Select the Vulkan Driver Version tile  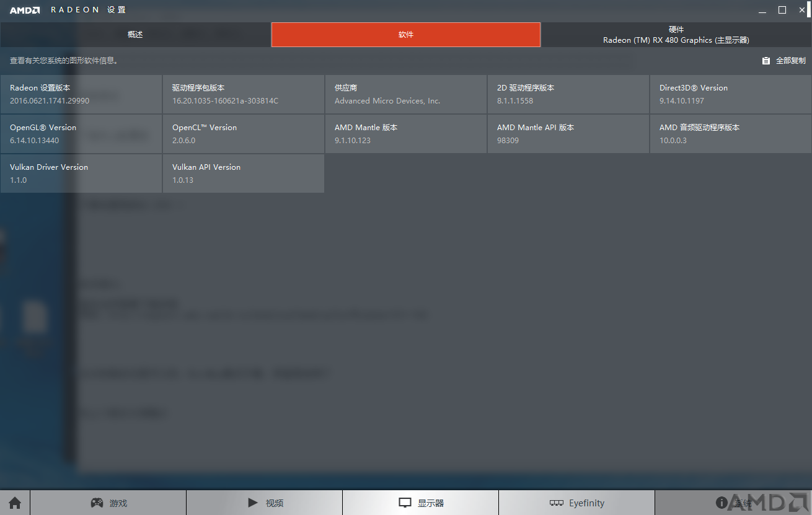(x=81, y=174)
